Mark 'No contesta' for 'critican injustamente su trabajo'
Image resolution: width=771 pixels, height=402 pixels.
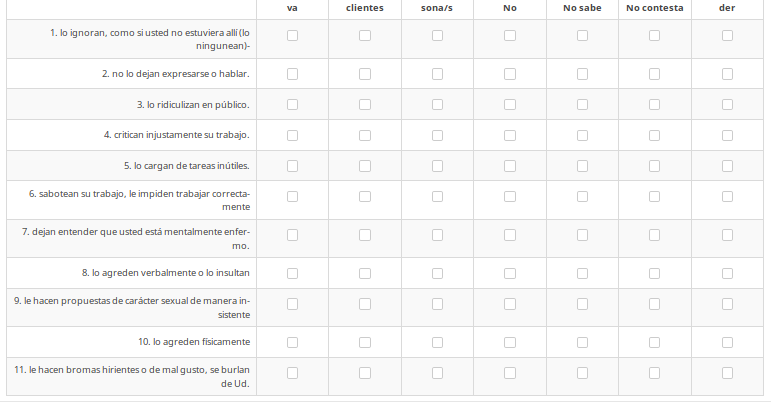tap(654, 134)
